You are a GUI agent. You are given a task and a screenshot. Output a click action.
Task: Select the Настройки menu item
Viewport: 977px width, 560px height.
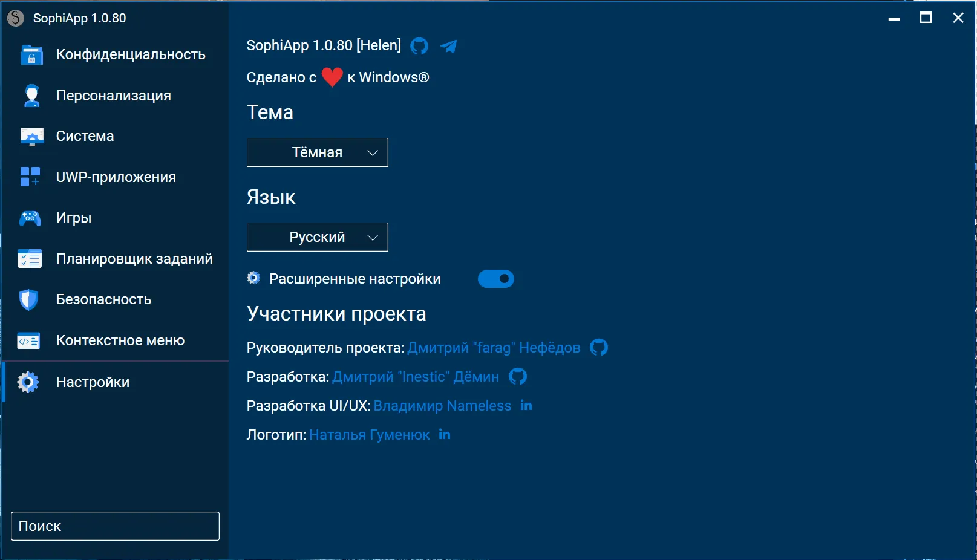click(x=115, y=382)
